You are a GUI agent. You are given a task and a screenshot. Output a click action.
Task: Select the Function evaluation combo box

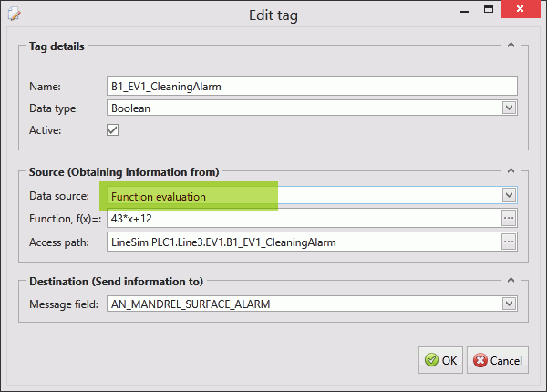[312, 195]
